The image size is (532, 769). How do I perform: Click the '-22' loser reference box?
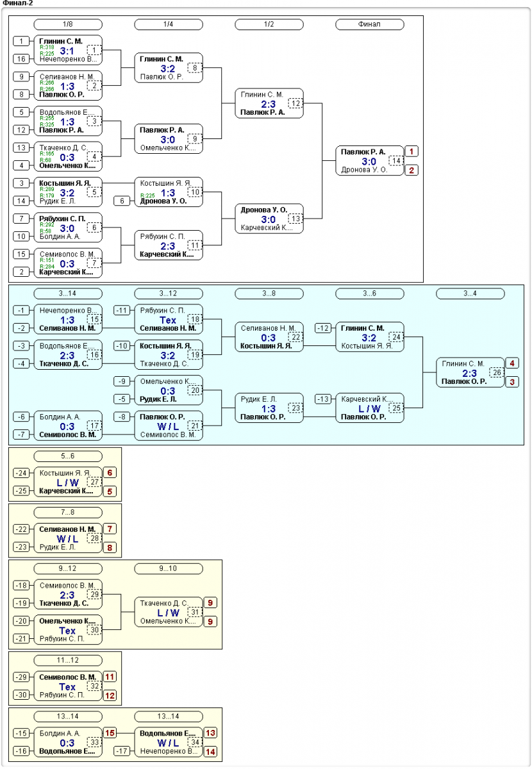point(22,529)
